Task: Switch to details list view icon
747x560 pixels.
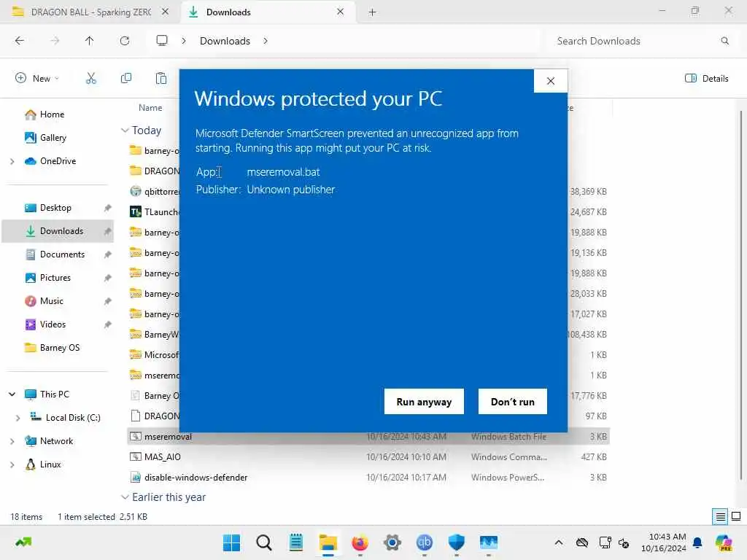Action: tap(720, 516)
